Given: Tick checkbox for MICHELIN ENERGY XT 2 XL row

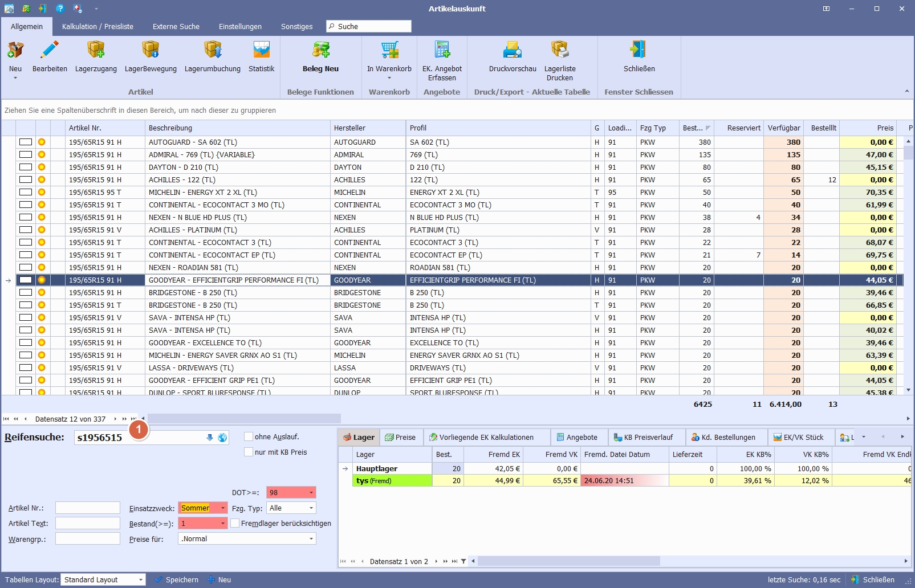Looking at the screenshot, I should pos(26,192).
